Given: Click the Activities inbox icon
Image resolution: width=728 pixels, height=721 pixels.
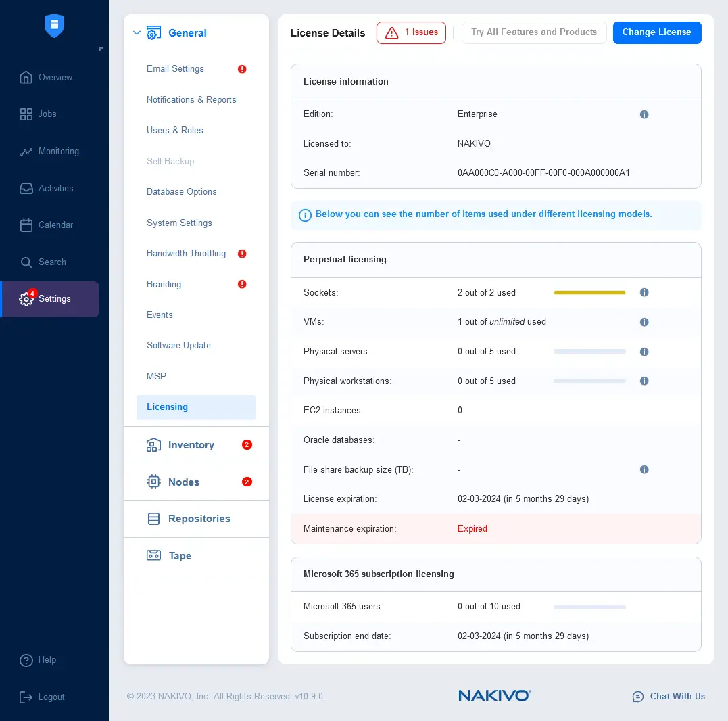Looking at the screenshot, I should pos(26,188).
